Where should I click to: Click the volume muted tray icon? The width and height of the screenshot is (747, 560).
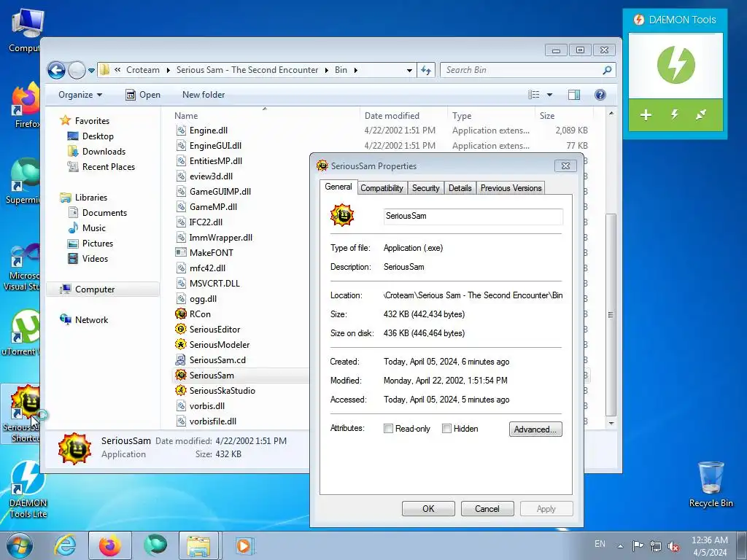[673, 546]
